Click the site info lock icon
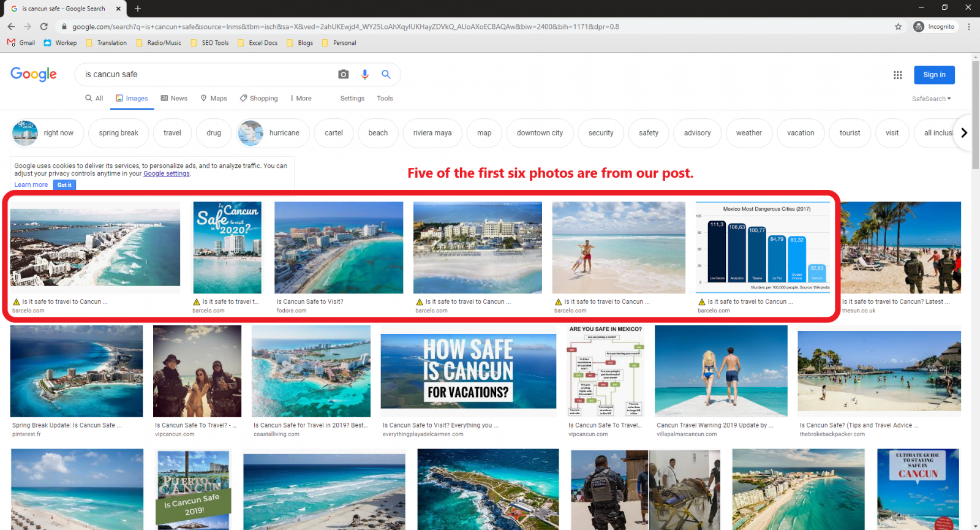The width and height of the screenshot is (980, 530). [64, 26]
